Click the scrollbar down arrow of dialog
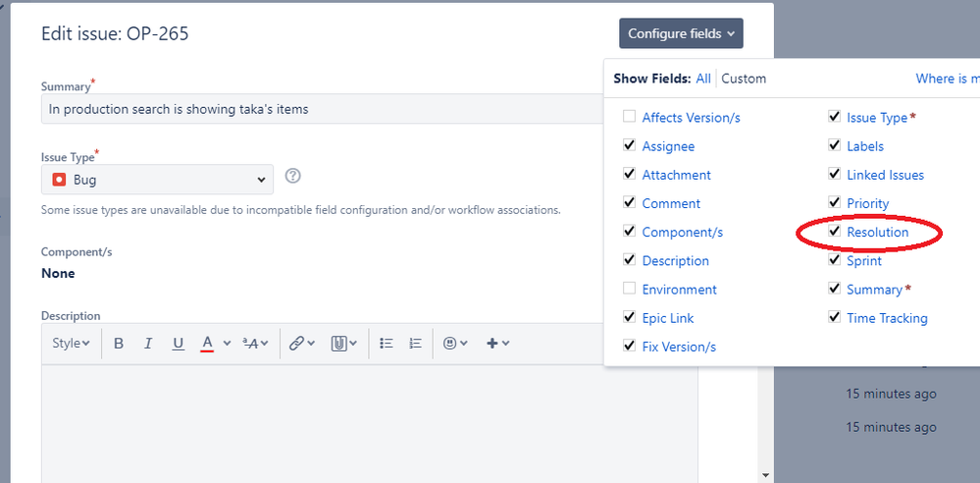Screen dimensions: 980x483 tap(766, 476)
